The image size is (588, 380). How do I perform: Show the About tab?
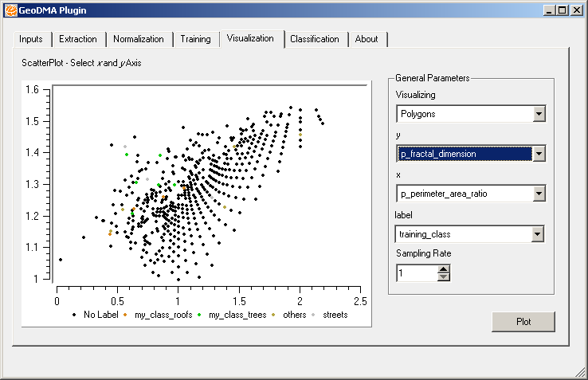click(367, 39)
